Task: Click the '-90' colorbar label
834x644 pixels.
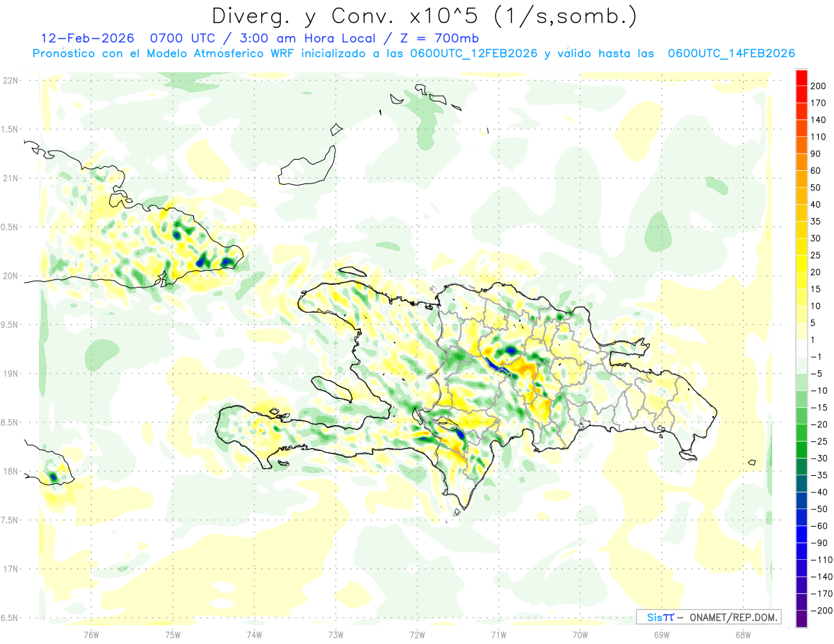Action: coord(818,543)
